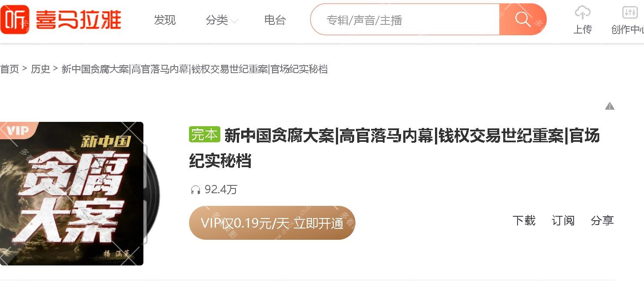Open the 电台 menu item

coord(275,20)
